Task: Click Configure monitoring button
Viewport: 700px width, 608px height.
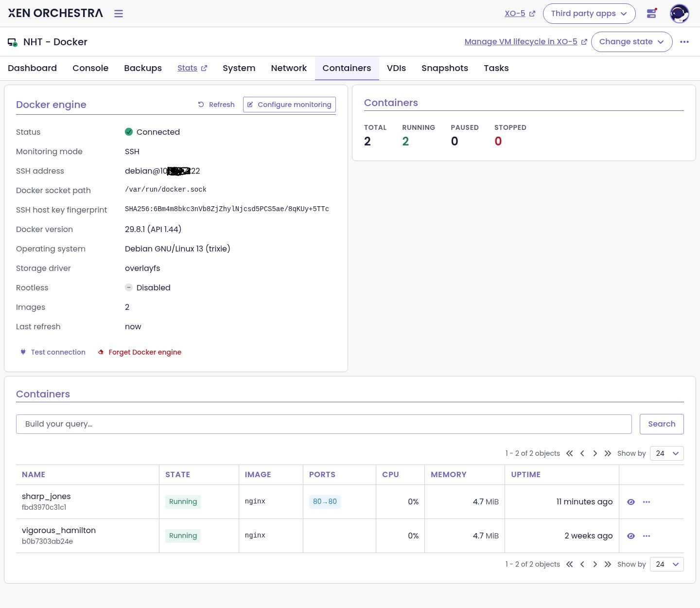Action: pyautogui.click(x=289, y=105)
